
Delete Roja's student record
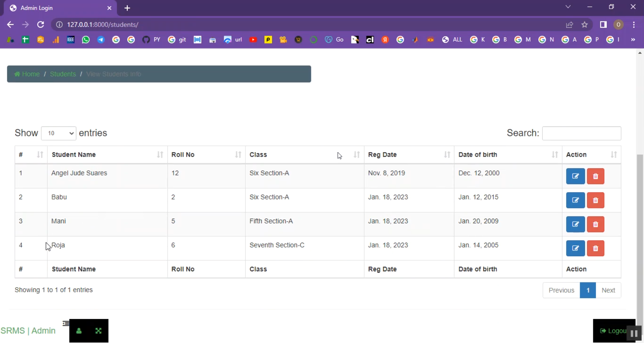[596, 248]
